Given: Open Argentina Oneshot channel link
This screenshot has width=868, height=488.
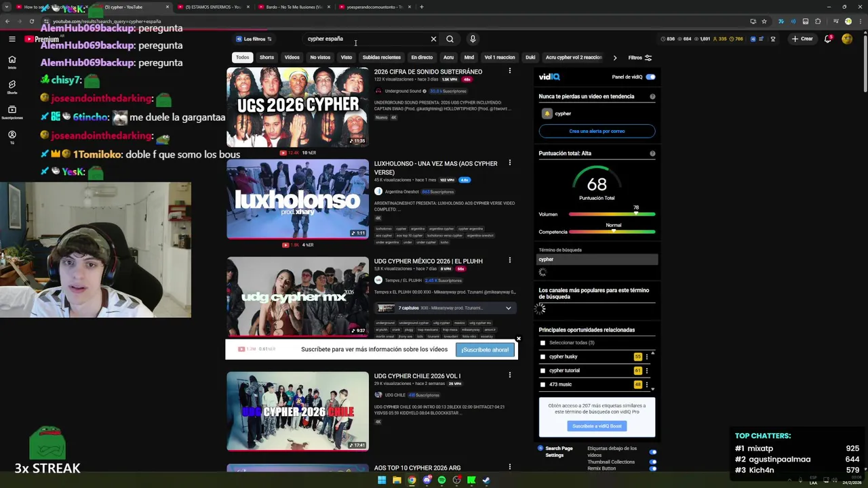Looking at the screenshot, I should point(401,192).
